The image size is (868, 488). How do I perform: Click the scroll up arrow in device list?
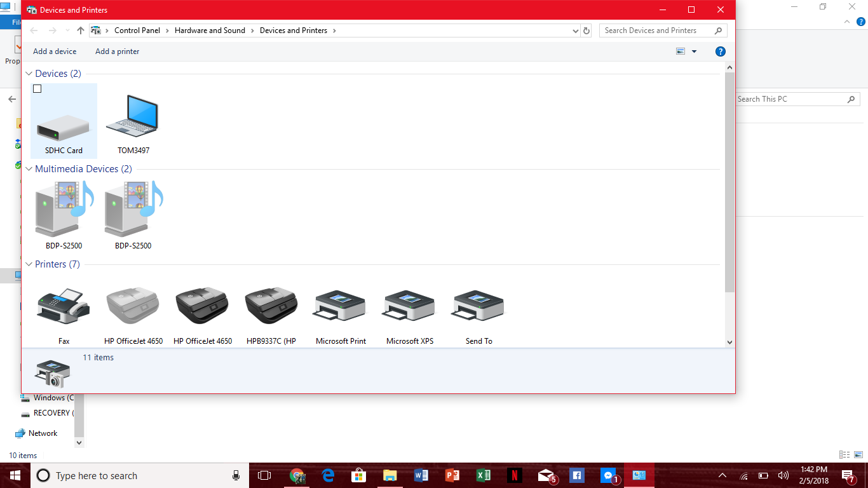(729, 67)
